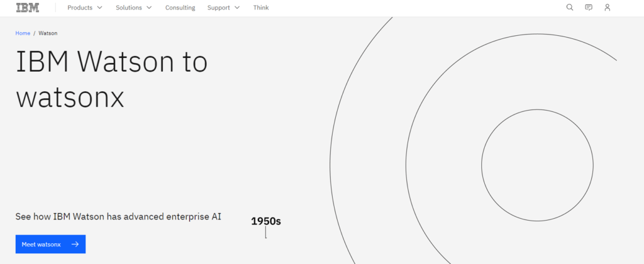Click the arrow icon on Meet watsonx
Screen dimensions: 644x264
pos(75,245)
